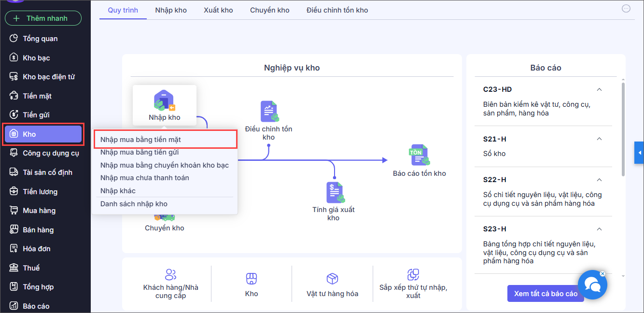Open the Vật tư hàng hóa icon
644x313 pixels.
point(332,278)
